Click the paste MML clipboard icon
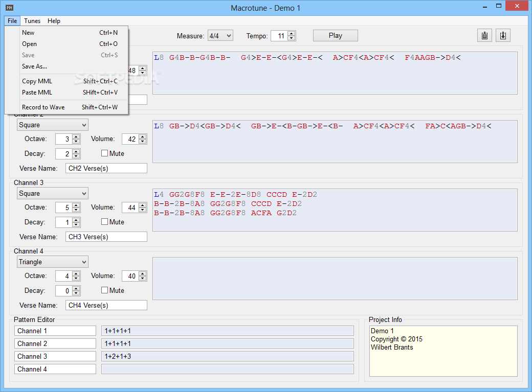 click(x=503, y=35)
